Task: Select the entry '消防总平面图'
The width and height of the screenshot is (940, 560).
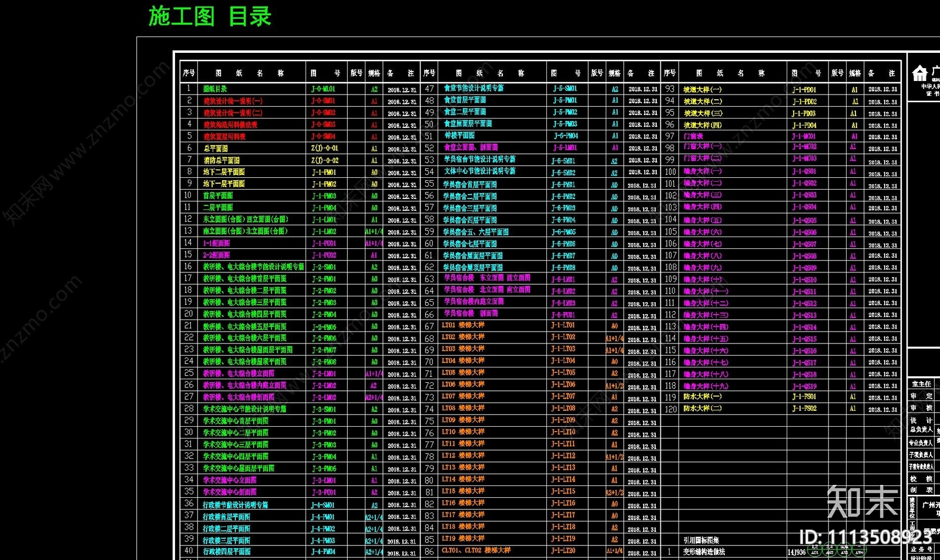Action: pyautogui.click(x=221, y=160)
